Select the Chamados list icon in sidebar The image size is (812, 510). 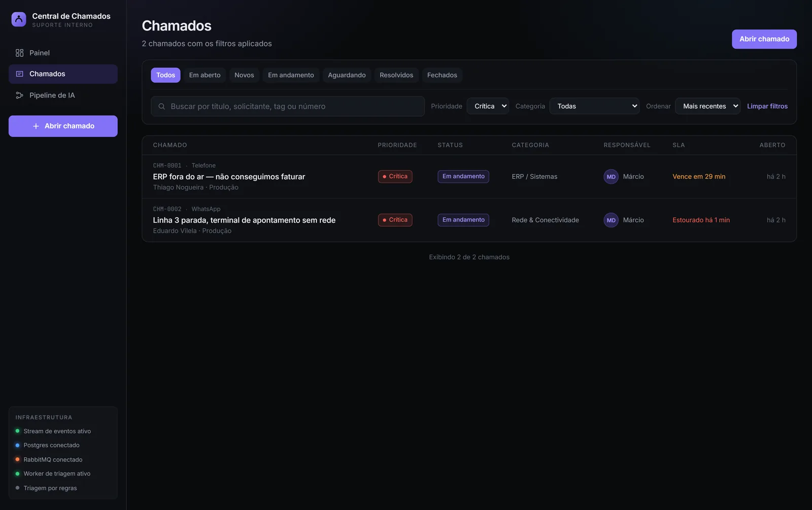[19, 74]
